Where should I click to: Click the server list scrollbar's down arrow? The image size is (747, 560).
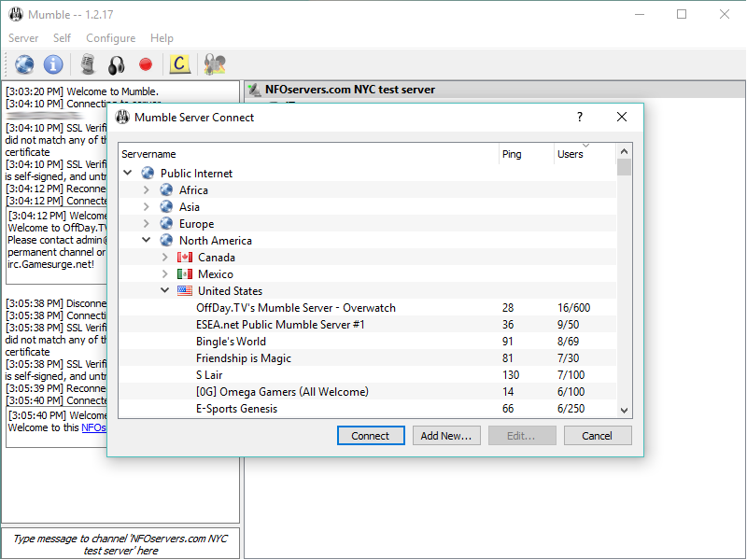tap(624, 410)
